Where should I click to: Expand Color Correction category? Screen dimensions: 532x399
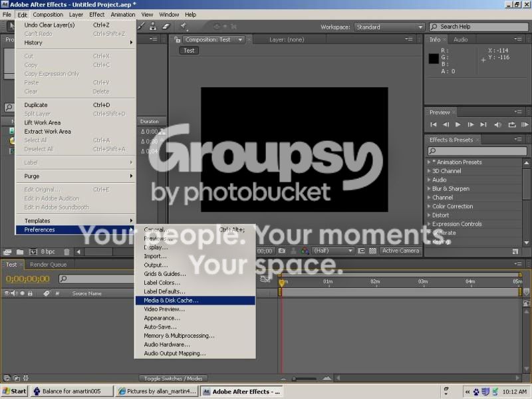(429, 206)
